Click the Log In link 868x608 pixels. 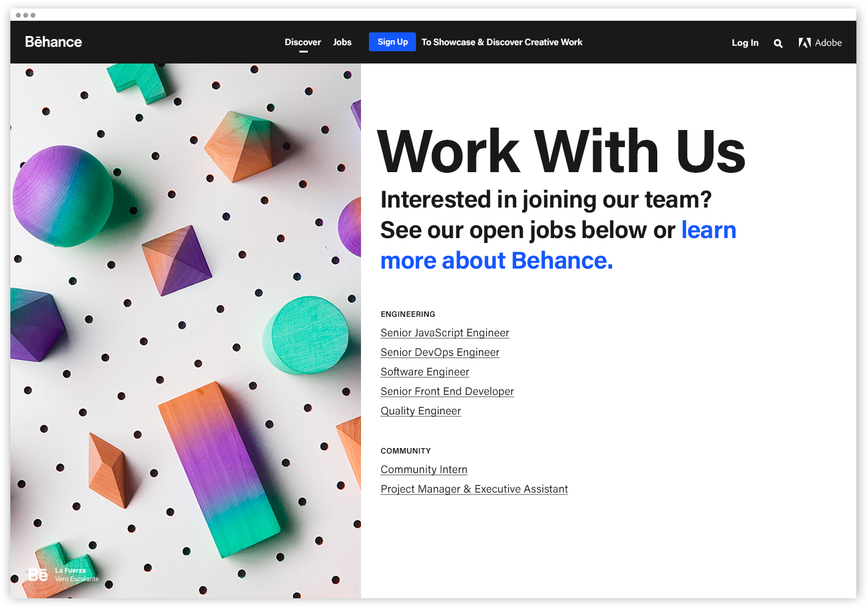[x=745, y=43]
